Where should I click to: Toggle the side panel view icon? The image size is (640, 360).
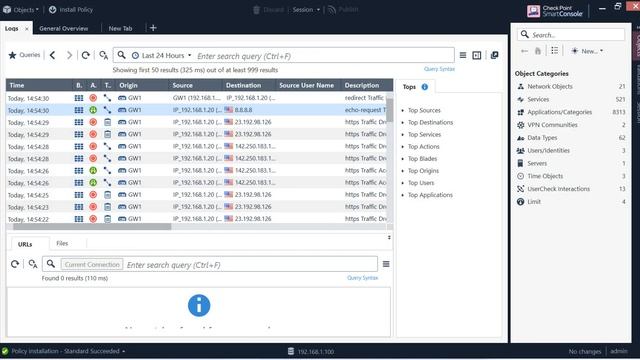pos(477,55)
